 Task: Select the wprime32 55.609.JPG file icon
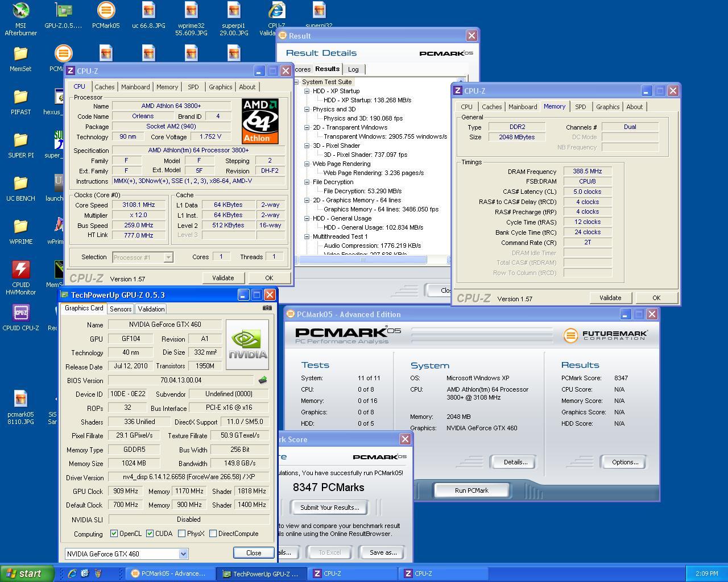click(x=191, y=18)
